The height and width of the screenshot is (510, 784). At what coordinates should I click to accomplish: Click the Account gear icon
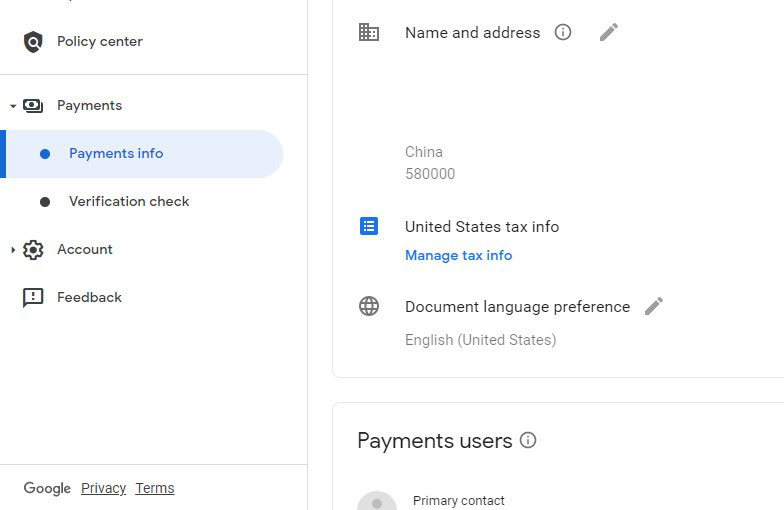click(x=33, y=250)
